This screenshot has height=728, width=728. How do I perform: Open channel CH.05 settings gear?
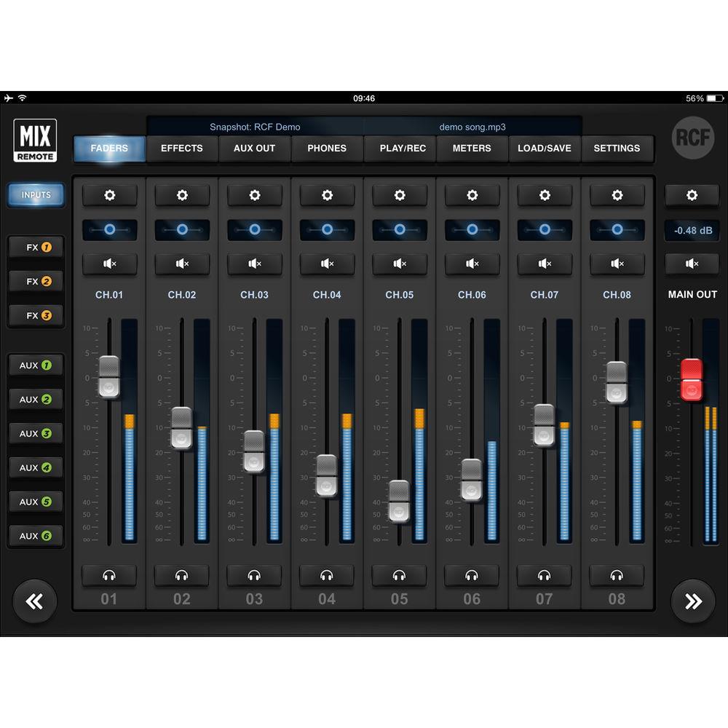coord(400,195)
